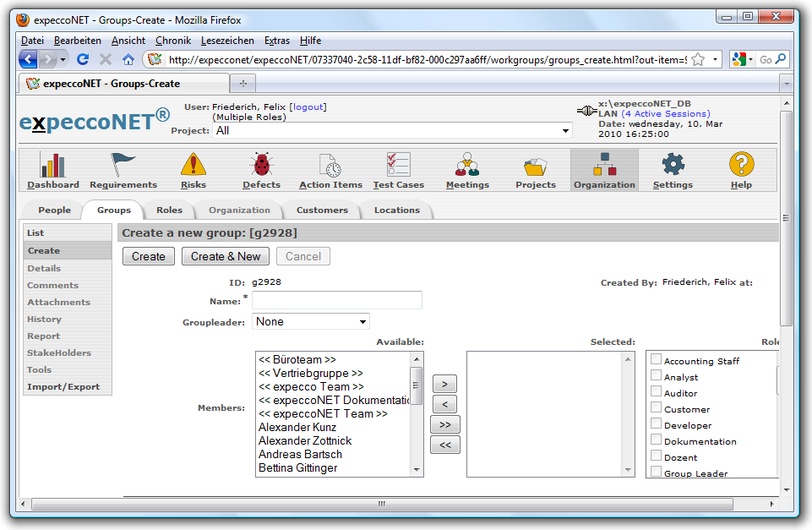
Task: Check the Dokumentation role
Action: (657, 440)
